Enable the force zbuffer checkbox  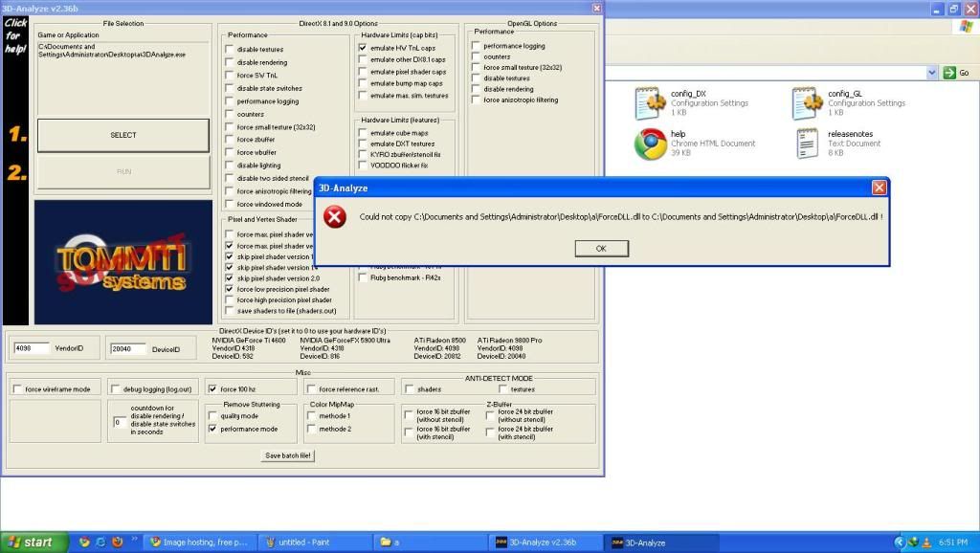230,140
